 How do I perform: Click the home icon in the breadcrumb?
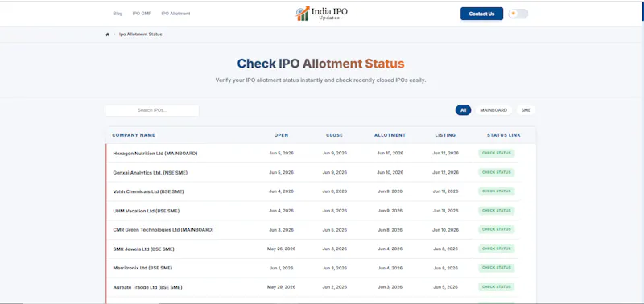point(108,35)
